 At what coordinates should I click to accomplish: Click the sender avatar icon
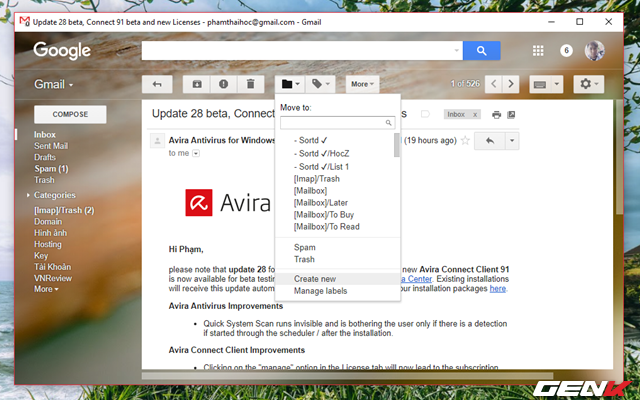point(157,141)
